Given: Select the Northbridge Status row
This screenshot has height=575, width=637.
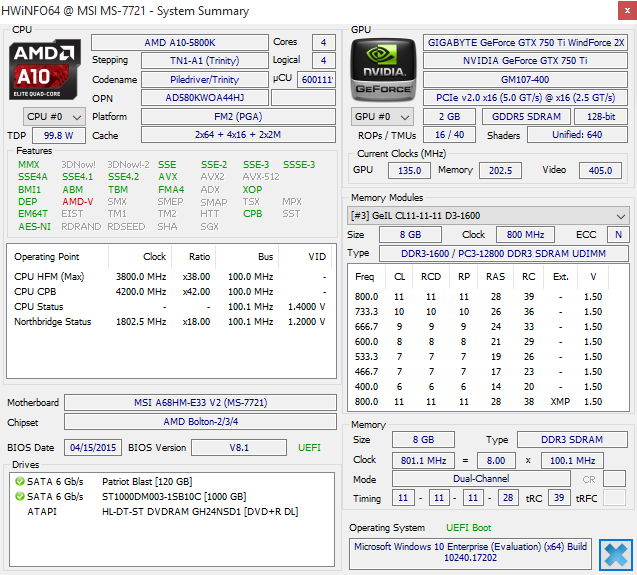Looking at the screenshot, I should tap(170, 322).
